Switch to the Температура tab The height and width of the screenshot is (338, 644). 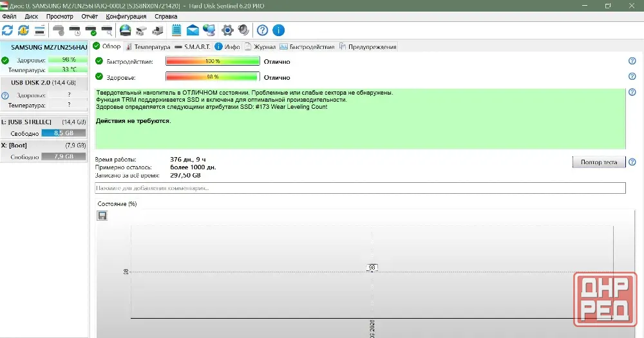point(148,47)
